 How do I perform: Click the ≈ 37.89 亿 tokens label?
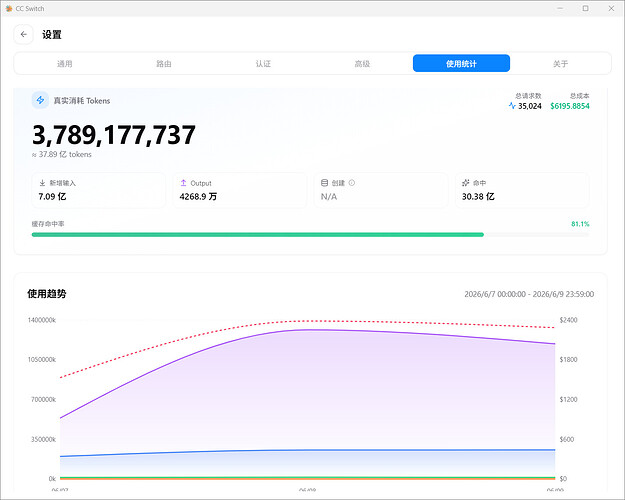pos(62,154)
